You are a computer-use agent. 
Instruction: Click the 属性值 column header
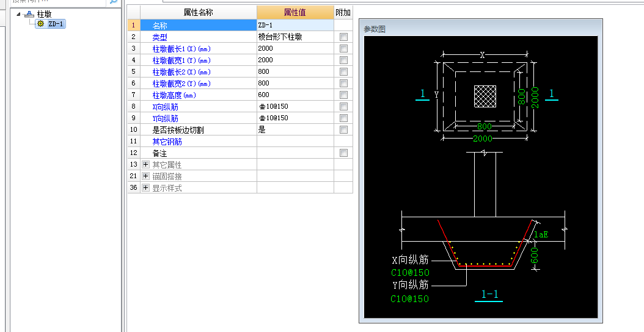295,12
